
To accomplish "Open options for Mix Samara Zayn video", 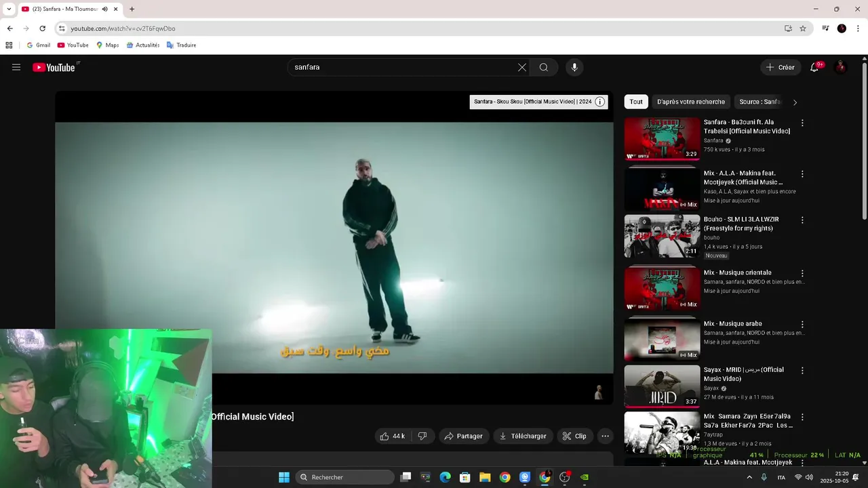I will click(x=802, y=418).
